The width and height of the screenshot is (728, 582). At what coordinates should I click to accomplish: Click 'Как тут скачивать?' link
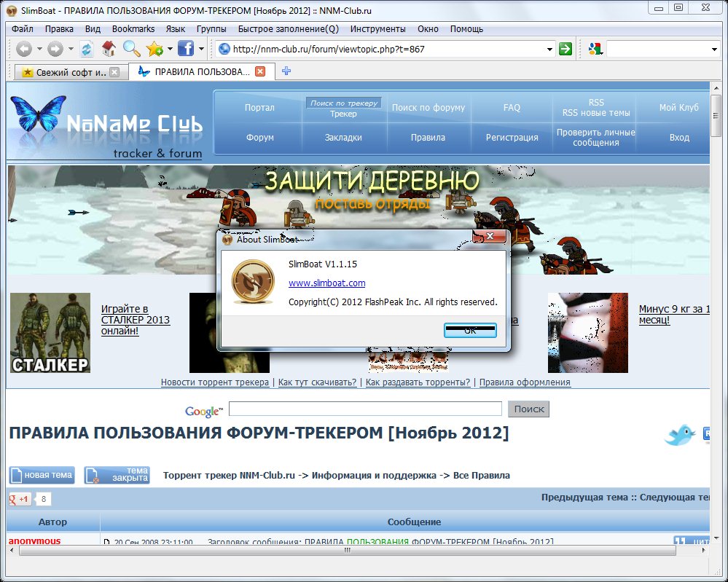317,382
